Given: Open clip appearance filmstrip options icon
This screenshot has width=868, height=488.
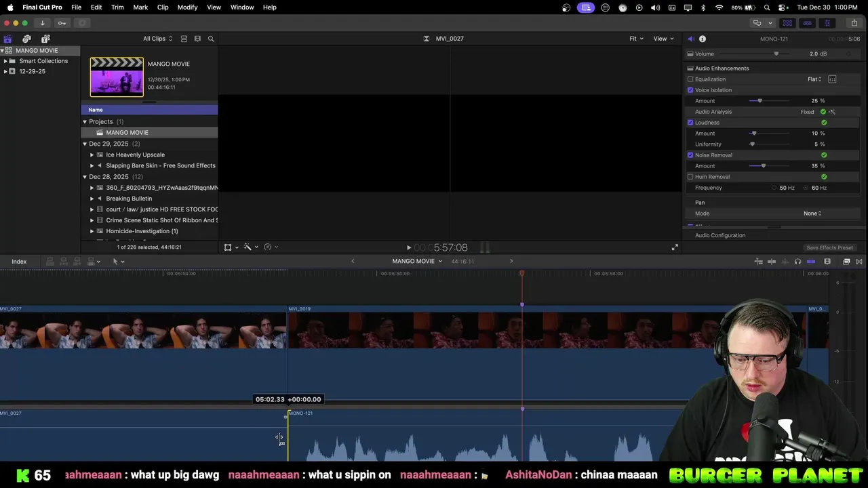Looking at the screenshot, I should tap(197, 39).
